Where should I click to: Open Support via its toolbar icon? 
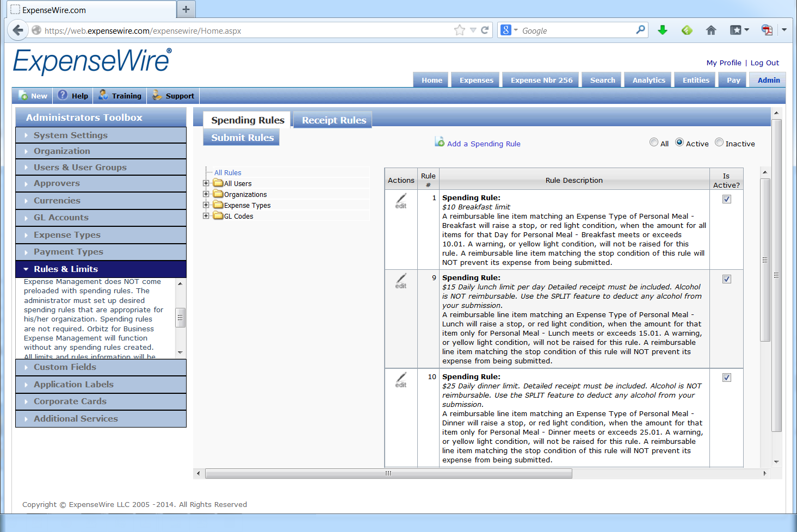(x=158, y=96)
